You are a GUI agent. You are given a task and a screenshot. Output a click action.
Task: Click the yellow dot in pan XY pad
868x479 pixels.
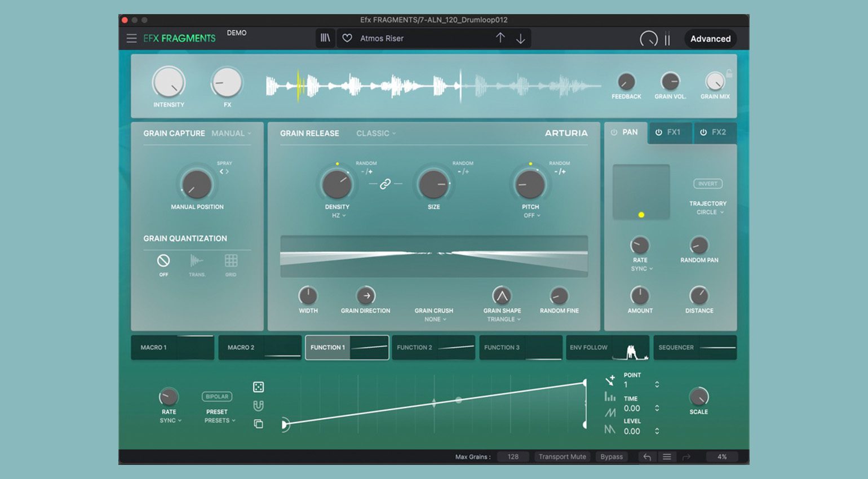[x=641, y=215]
